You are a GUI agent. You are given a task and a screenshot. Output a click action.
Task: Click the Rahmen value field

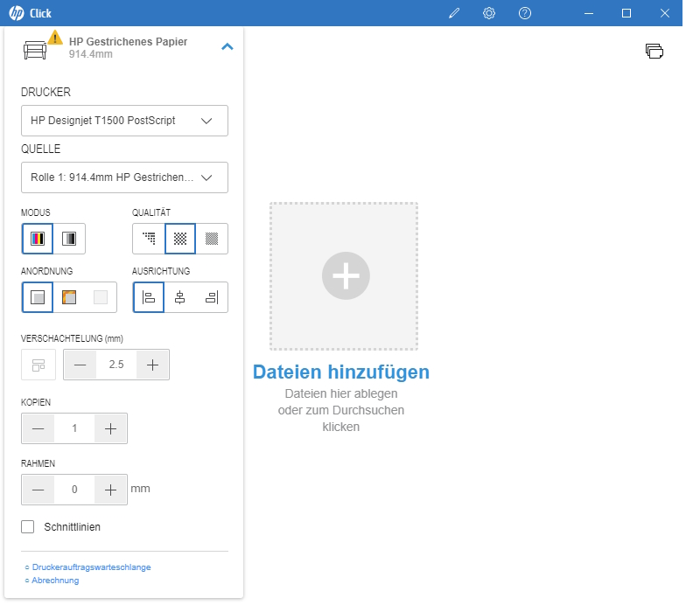pos(74,490)
